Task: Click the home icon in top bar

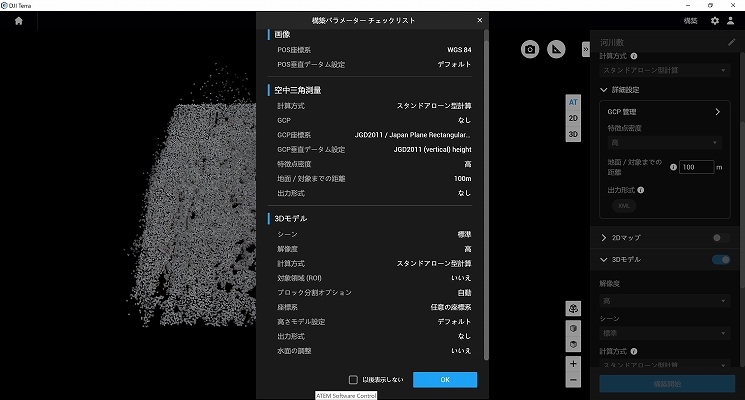Action: pos(18,21)
